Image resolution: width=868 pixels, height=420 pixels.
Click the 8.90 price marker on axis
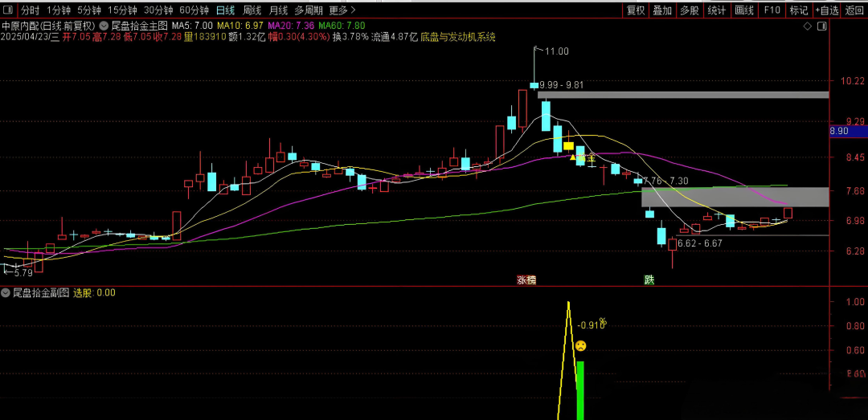coord(839,131)
